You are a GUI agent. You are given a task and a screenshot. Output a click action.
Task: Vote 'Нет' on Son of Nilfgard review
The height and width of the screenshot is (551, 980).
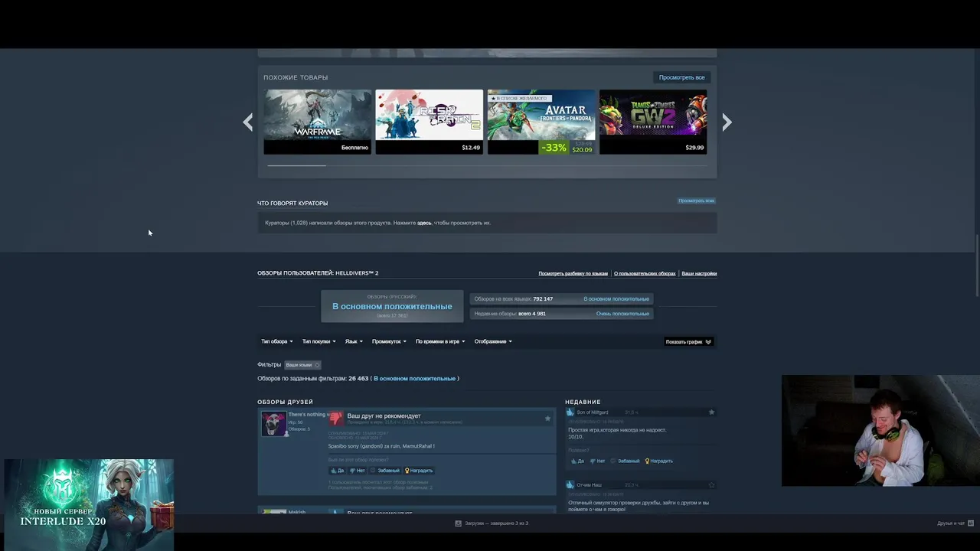click(597, 461)
